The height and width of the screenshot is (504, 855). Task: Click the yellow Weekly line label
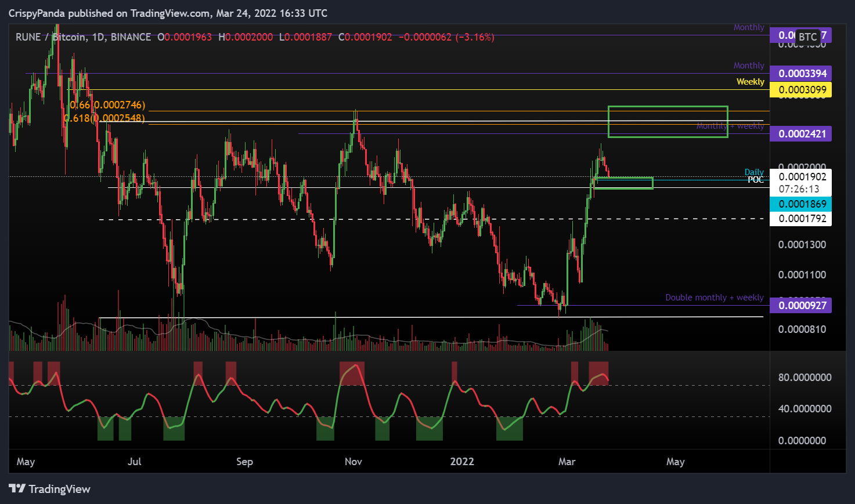click(x=751, y=82)
